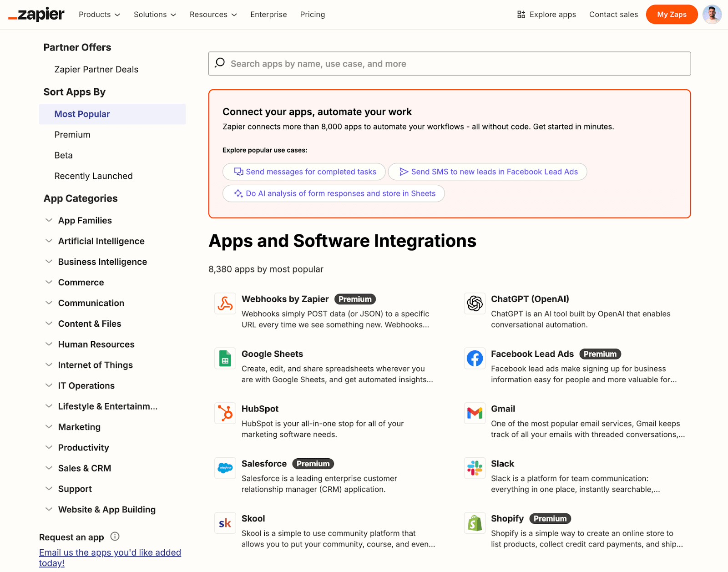The width and height of the screenshot is (728, 572).
Task: Click the Email us the apps link
Action: [x=110, y=558]
